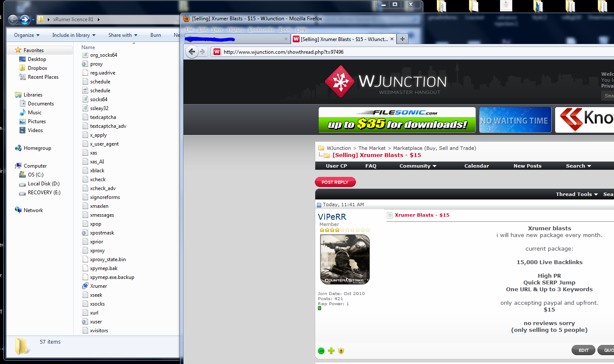
Task: Switch to the Selling Xrumer Blasts tab
Action: tap(344, 39)
